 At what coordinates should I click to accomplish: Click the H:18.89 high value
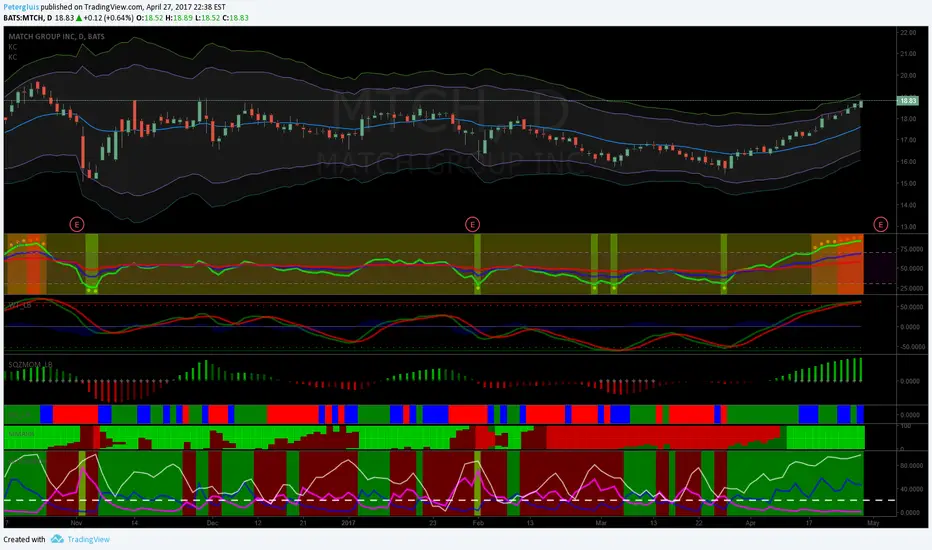[179, 18]
